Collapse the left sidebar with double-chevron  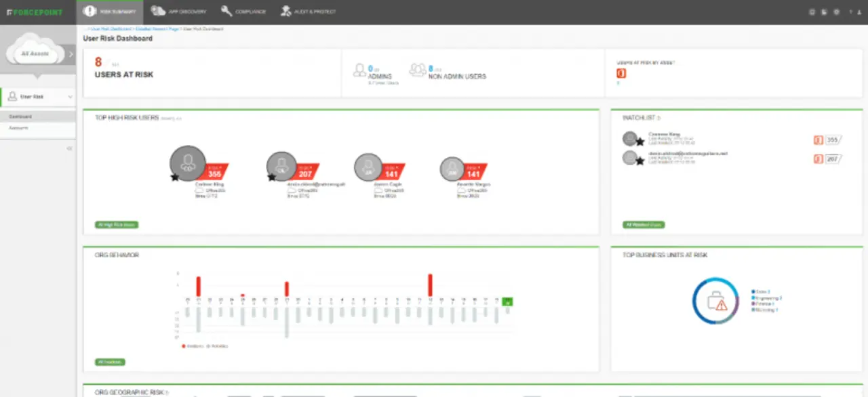click(x=69, y=148)
